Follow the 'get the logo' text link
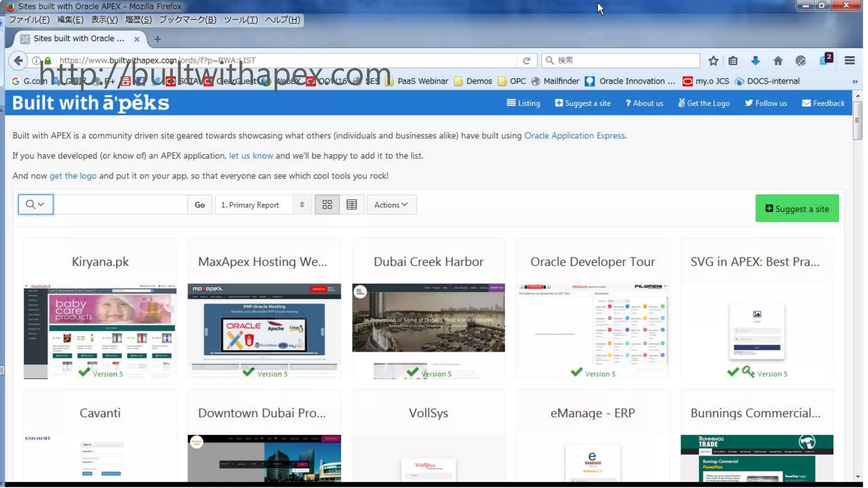 pyautogui.click(x=73, y=176)
